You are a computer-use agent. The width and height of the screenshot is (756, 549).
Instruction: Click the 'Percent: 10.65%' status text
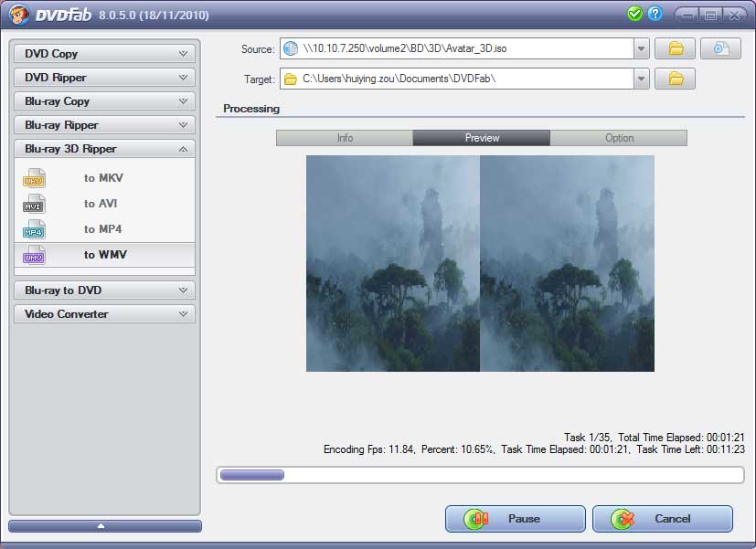(x=458, y=449)
